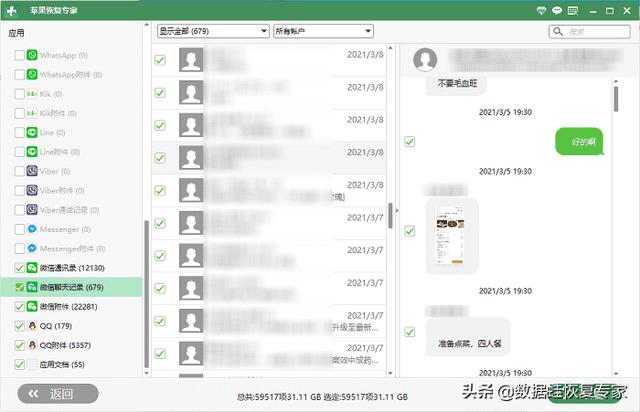Click conversation list scroll-up arrow
The width and height of the screenshot is (640, 412).
(391, 48)
